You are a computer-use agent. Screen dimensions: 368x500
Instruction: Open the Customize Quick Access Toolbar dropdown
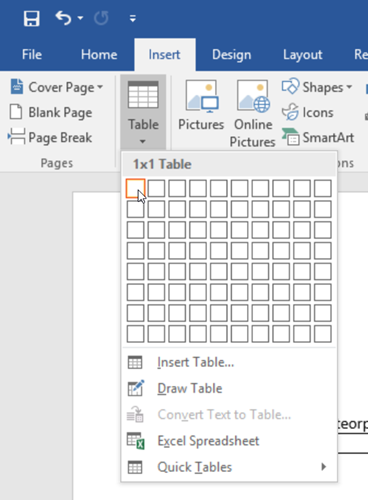click(133, 18)
